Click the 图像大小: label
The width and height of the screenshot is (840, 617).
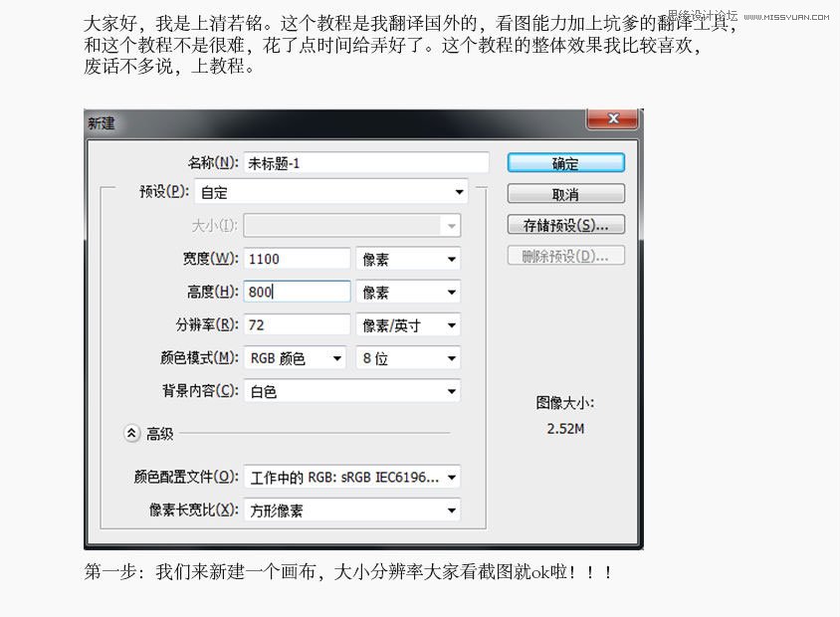click(565, 403)
